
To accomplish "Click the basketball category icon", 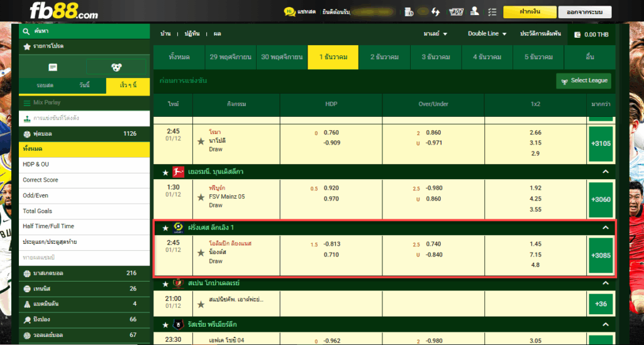I will [27, 273].
